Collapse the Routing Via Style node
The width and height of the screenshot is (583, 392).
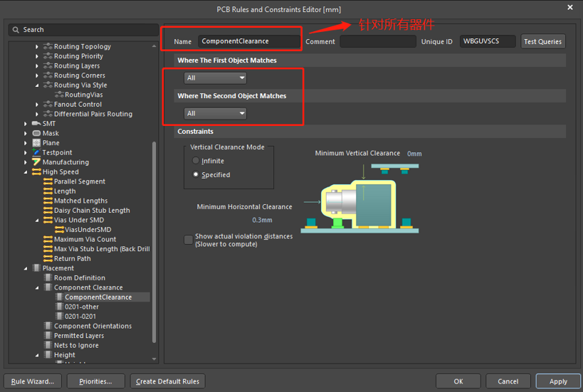[x=36, y=85]
